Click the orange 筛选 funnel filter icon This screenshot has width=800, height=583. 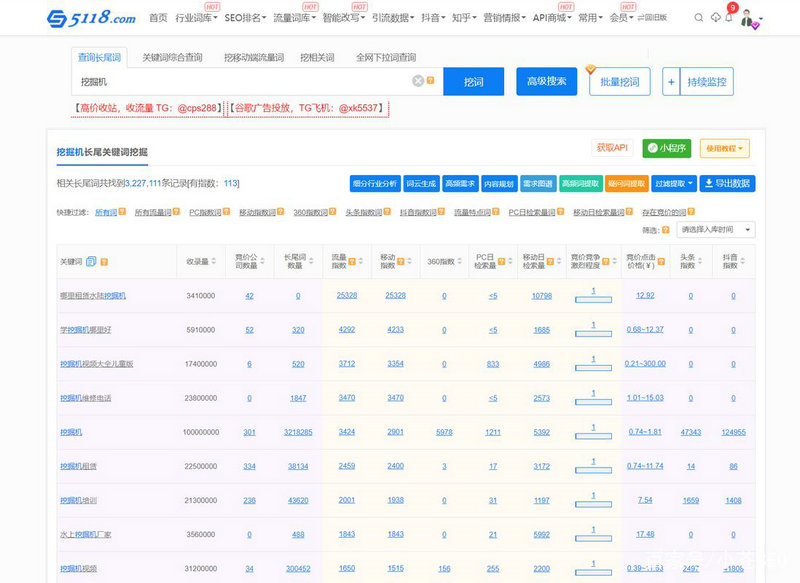coord(665,229)
